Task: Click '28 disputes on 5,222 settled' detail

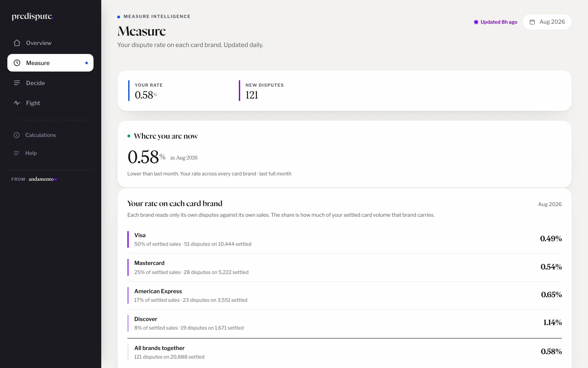Action: [216, 272]
